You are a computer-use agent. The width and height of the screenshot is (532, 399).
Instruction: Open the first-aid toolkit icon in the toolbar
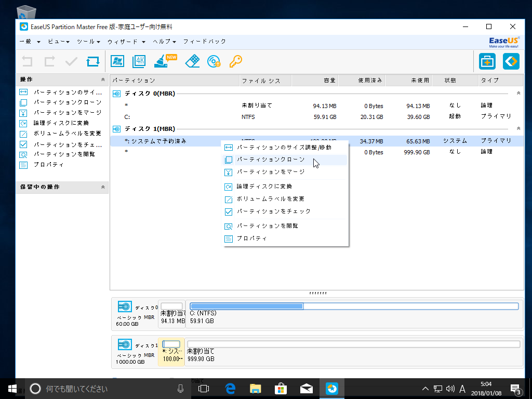[x=487, y=61]
